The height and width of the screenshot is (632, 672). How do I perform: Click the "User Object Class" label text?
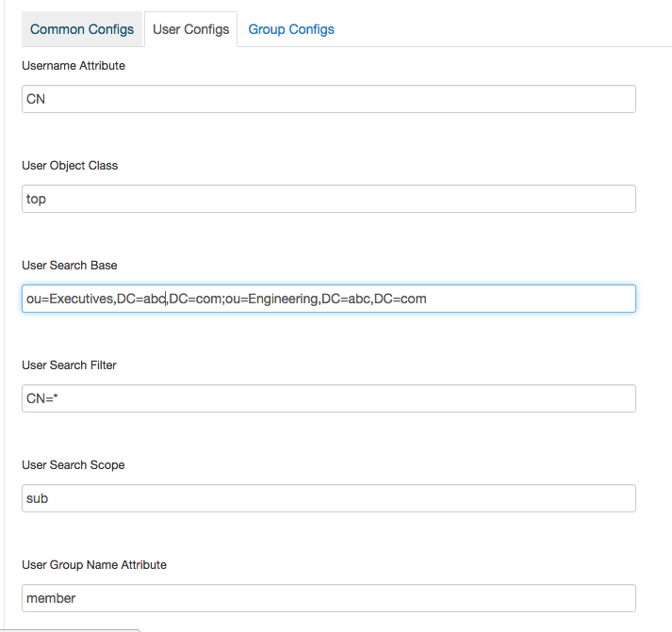[70, 166]
